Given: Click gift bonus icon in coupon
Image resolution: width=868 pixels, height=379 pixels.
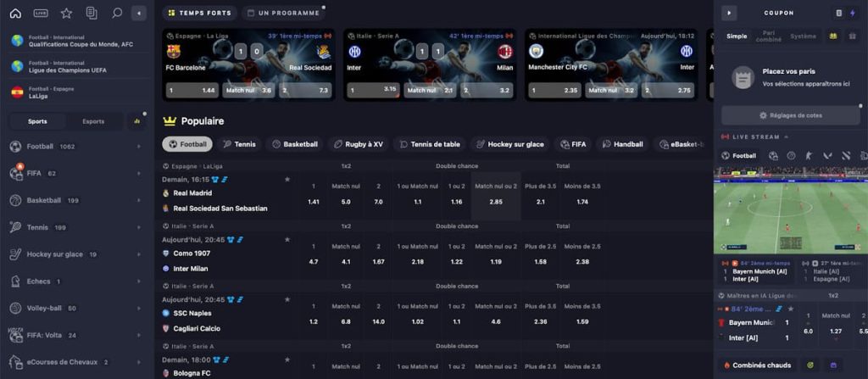Looking at the screenshot, I should (x=852, y=36).
